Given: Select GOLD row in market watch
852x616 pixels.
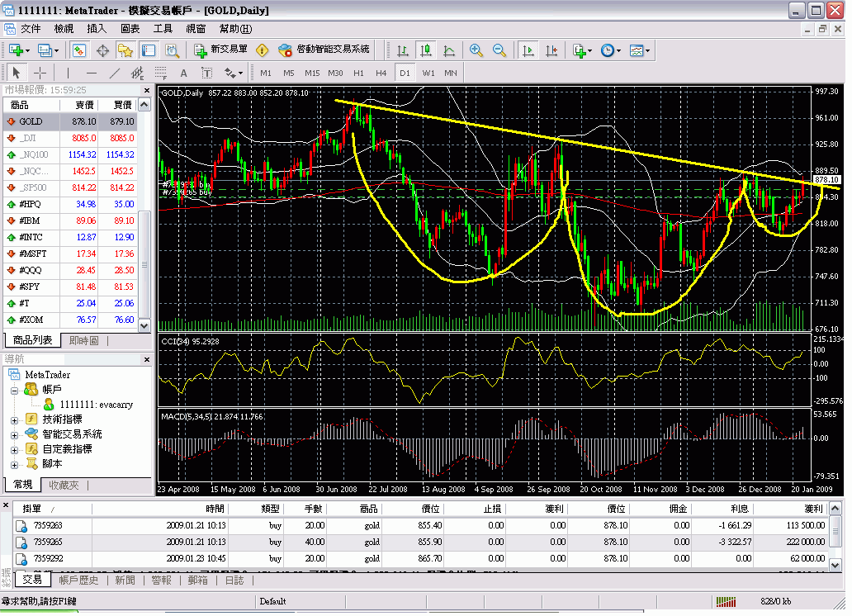Looking at the screenshot, I should (71, 121).
